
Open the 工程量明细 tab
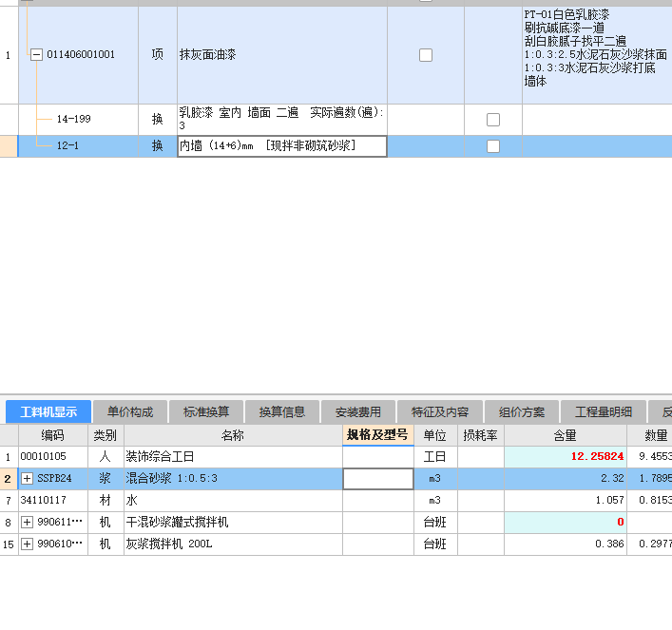pyautogui.click(x=604, y=412)
